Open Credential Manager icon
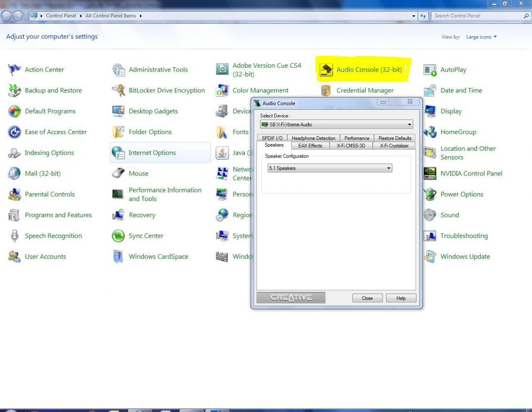532x412 pixels. pos(326,90)
